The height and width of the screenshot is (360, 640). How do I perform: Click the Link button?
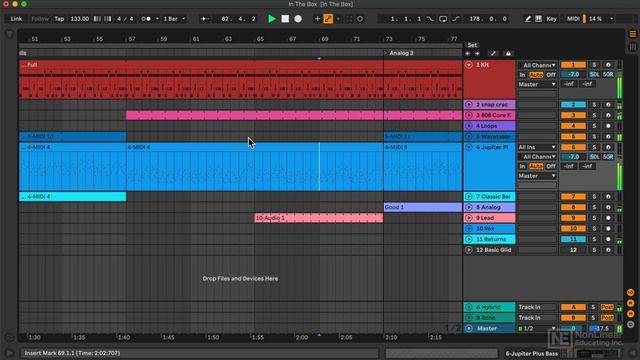coord(16,19)
